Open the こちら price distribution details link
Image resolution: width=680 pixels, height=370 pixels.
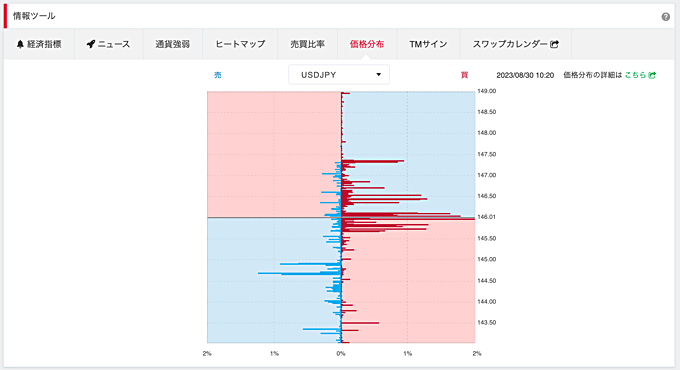635,75
